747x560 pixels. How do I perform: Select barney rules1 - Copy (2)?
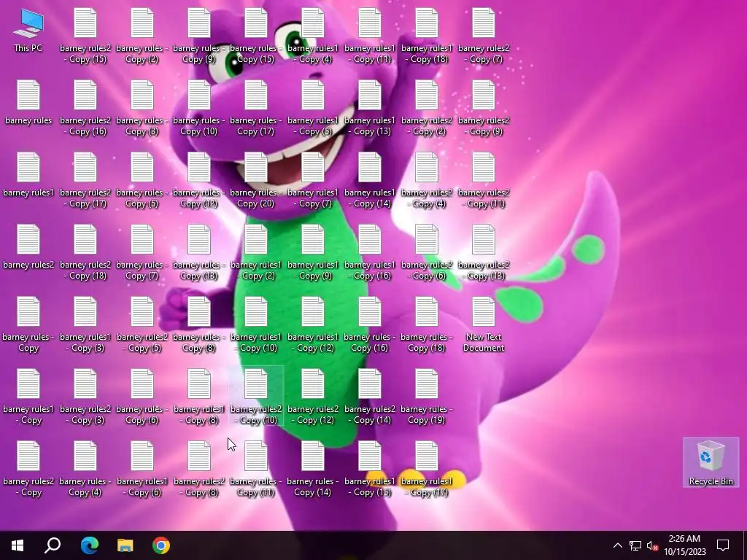tap(256, 253)
